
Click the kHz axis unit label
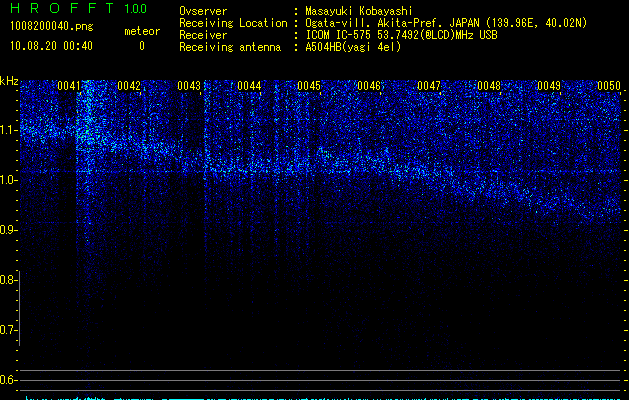point(9,81)
